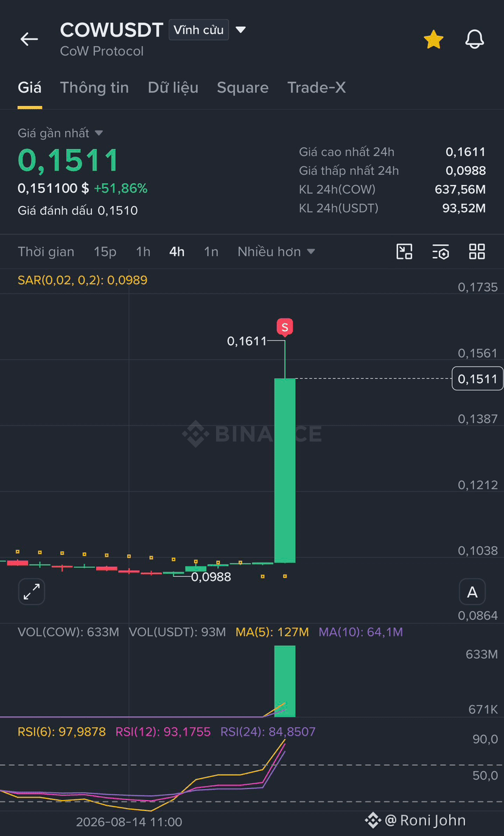Select the Thời gian chart interval
Screen dimensions: 504x836
(46, 251)
